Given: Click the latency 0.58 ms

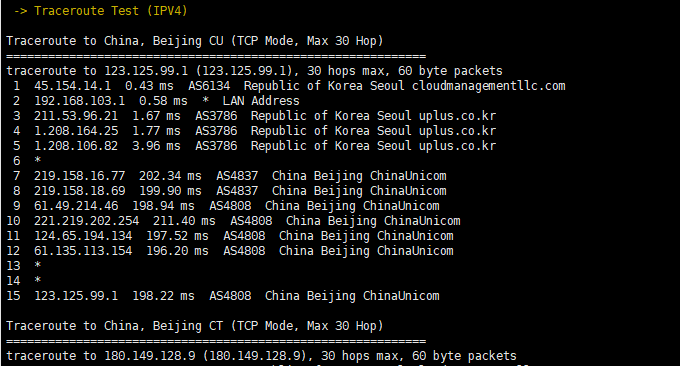Looking at the screenshot, I should (163, 101).
